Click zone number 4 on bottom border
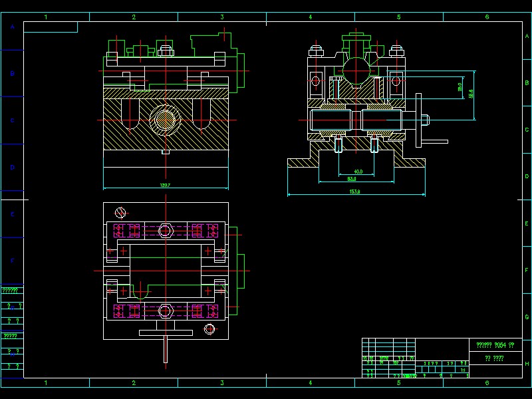The width and height of the screenshot is (532, 399). click(x=310, y=383)
